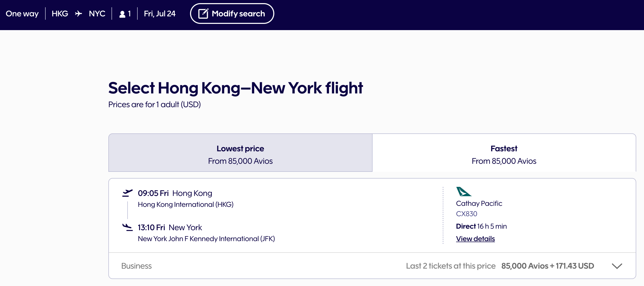The height and width of the screenshot is (286, 644).
Task: Click the Fri, Jul 24 date in header
Action: click(x=160, y=13)
